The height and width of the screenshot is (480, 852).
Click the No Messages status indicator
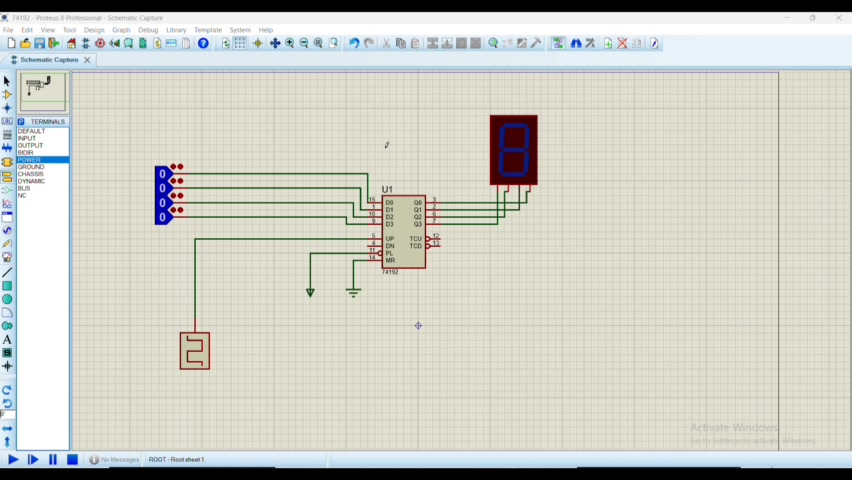pos(114,460)
